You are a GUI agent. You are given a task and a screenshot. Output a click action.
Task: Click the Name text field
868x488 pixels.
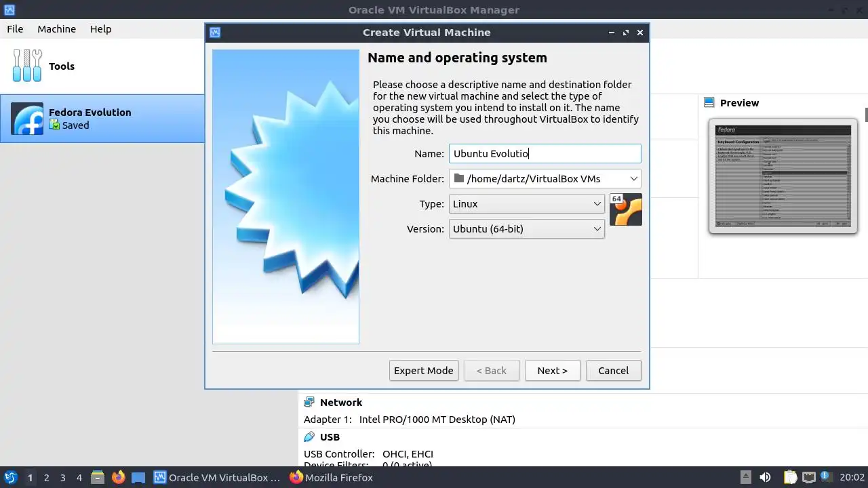[545, 153]
